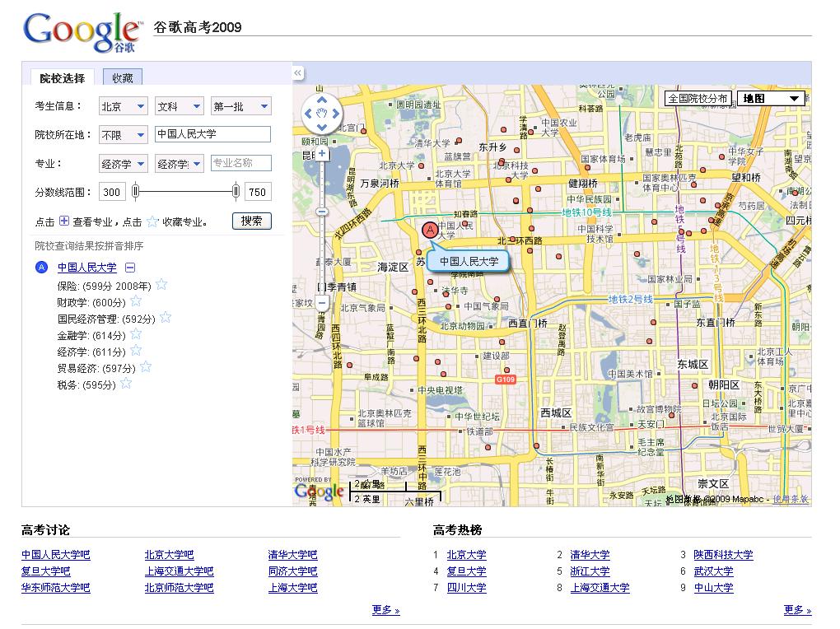Switch to the 收藏 tab

point(123,78)
